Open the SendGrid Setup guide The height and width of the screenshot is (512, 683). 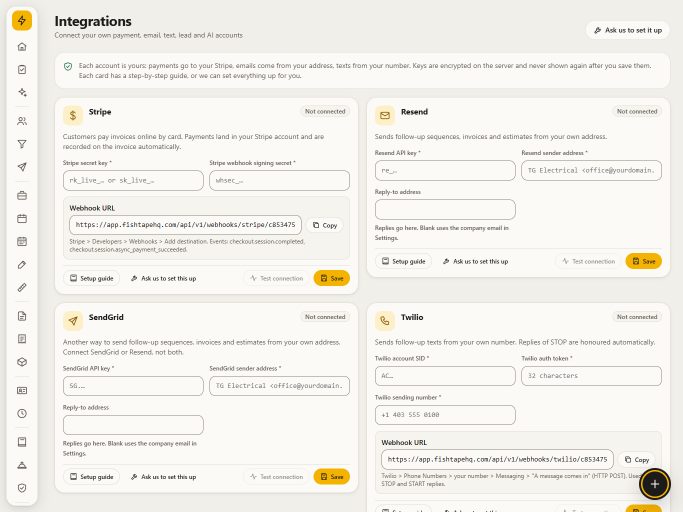coord(91,477)
